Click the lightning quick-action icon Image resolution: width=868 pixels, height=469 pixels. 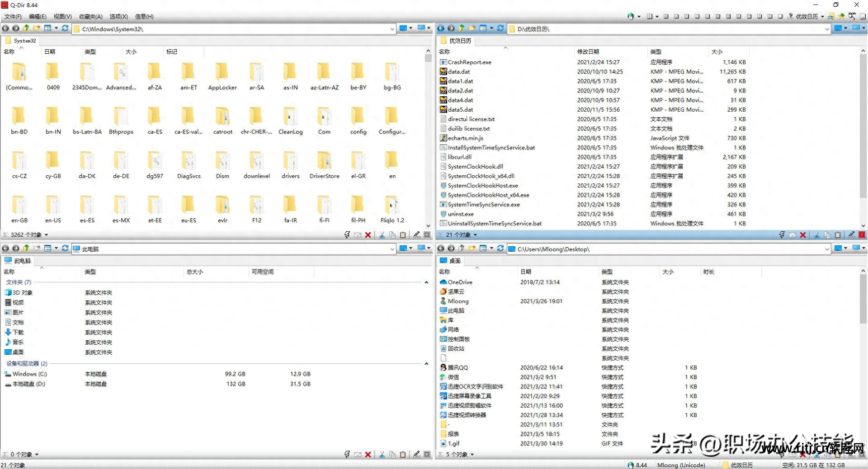347,234
